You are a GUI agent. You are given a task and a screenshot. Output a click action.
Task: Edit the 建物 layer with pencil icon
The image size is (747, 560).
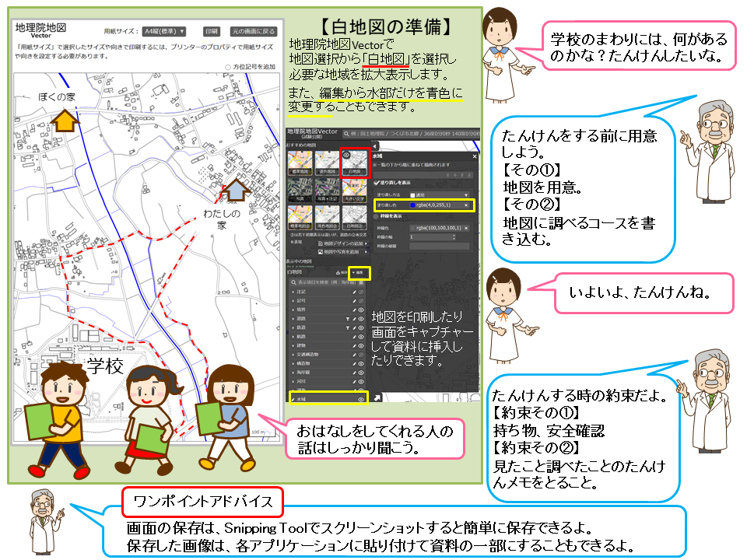pyautogui.click(x=355, y=345)
